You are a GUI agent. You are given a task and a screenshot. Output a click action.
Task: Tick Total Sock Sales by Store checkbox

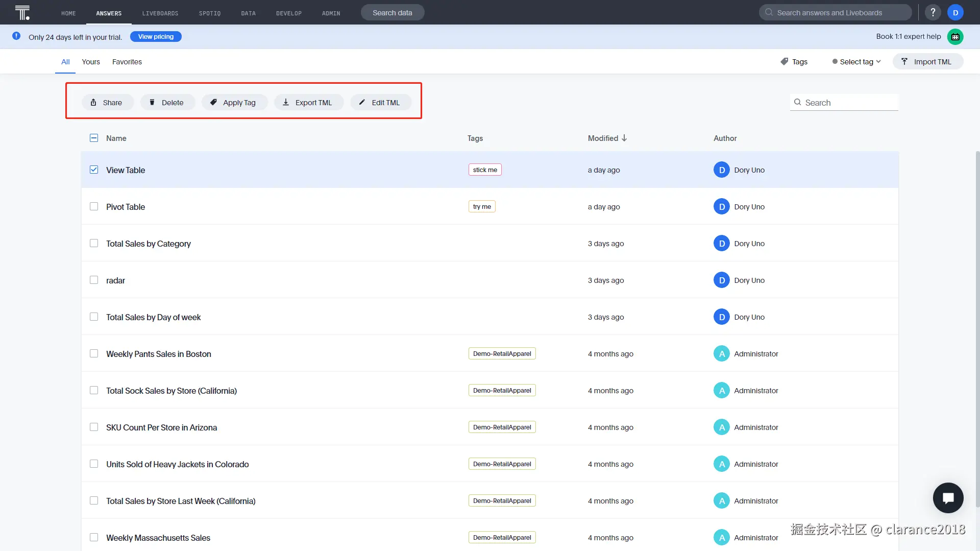pos(94,390)
